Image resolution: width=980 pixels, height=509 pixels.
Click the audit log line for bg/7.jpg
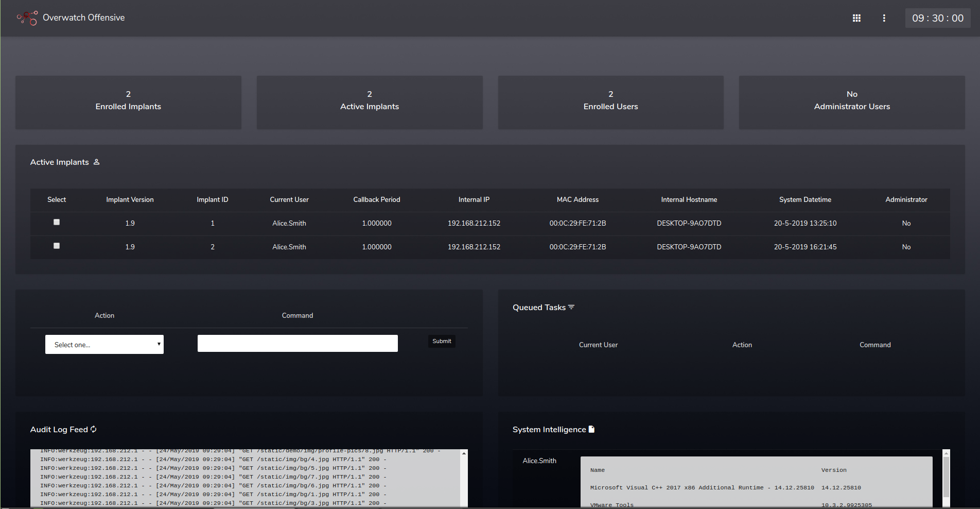tap(213, 477)
